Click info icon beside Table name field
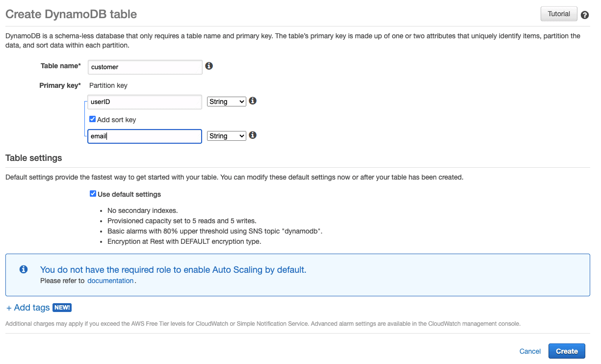601x364 pixels. (209, 66)
